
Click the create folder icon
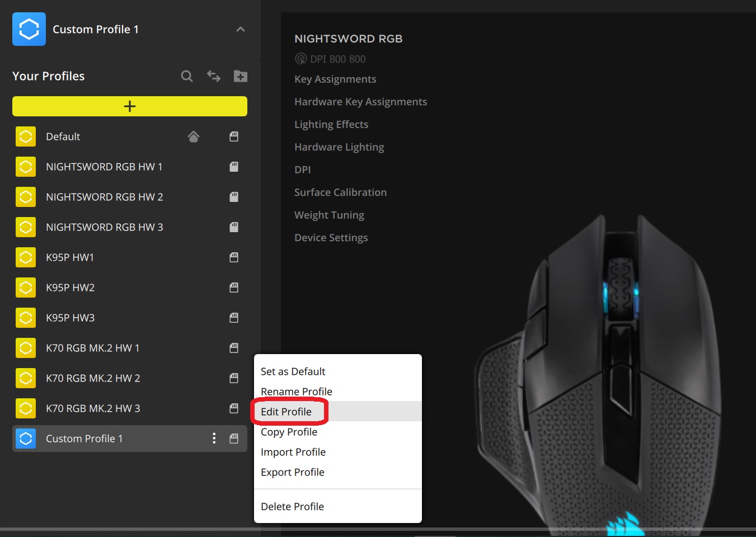click(241, 76)
